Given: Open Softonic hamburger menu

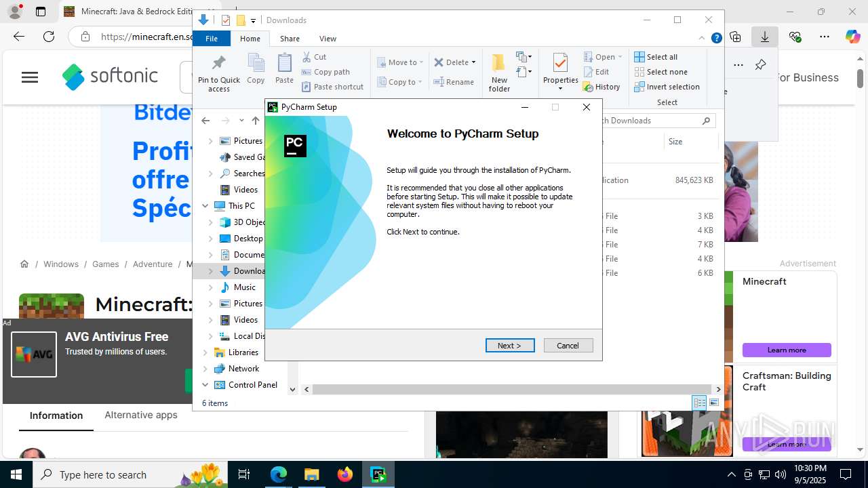Looking at the screenshot, I should (30, 77).
